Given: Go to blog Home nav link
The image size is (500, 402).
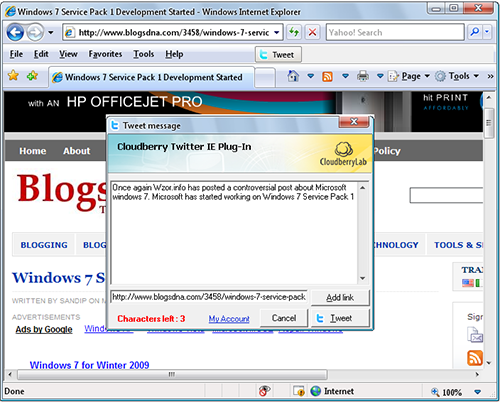Looking at the screenshot, I should click(x=33, y=151).
